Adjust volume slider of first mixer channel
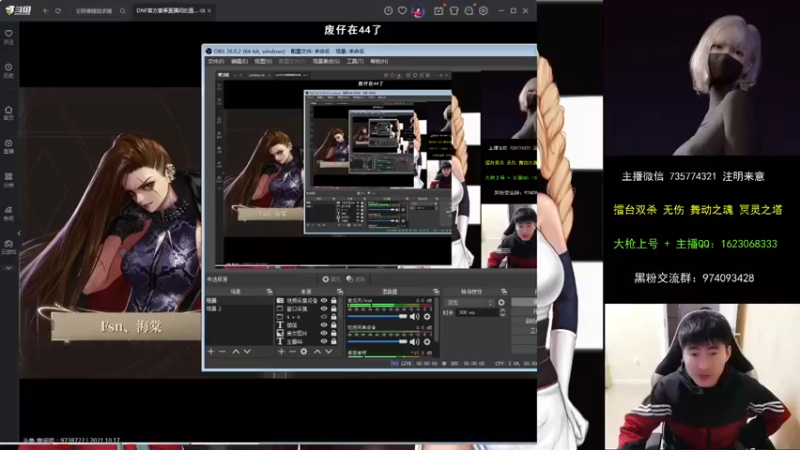The image size is (800, 450). [377, 317]
